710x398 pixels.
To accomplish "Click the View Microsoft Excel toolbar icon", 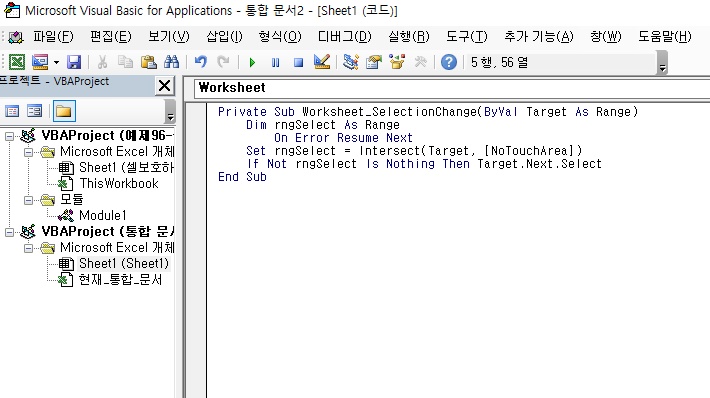I will coord(17,62).
